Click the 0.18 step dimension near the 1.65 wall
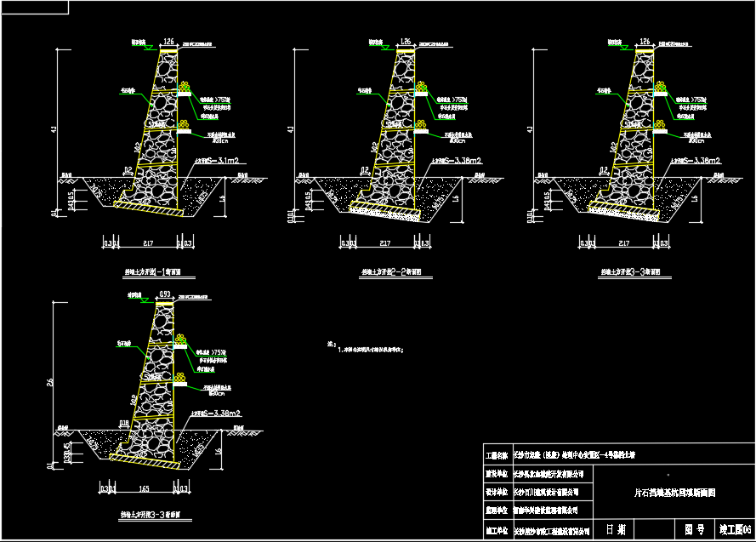 click(124, 424)
